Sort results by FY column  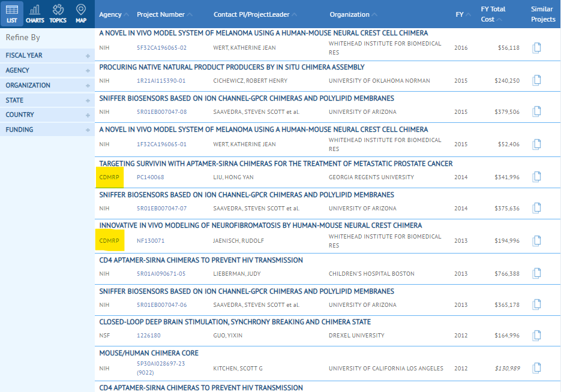point(463,14)
